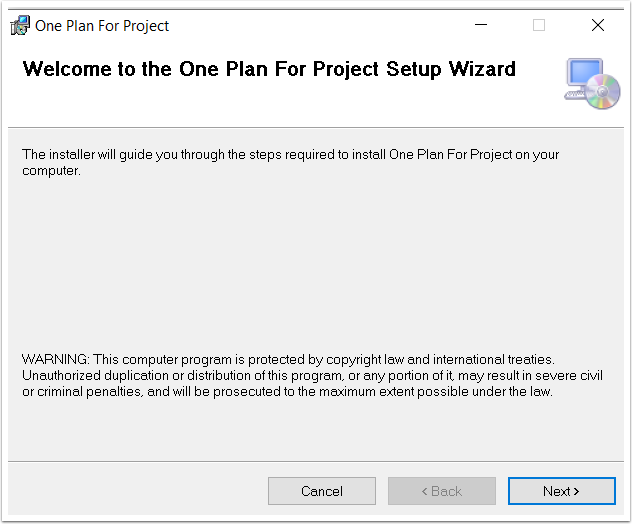This screenshot has width=632, height=524.
Task: Cancel the One Plan For Project installation
Action: point(322,491)
